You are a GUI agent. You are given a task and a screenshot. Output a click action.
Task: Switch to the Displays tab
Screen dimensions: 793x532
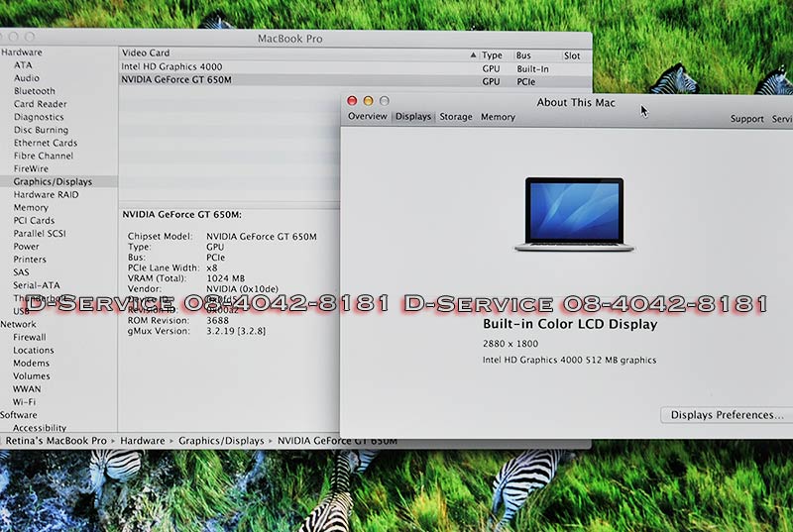pos(413,117)
